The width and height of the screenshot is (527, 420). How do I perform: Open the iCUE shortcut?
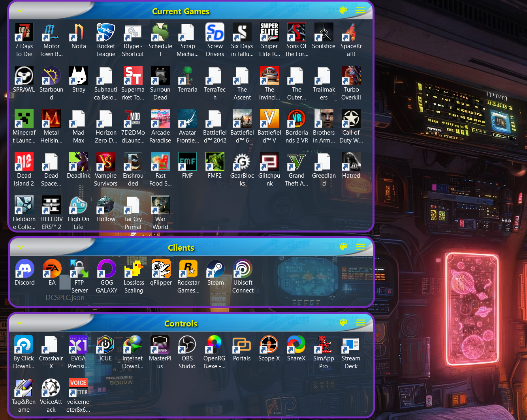pyautogui.click(x=105, y=345)
